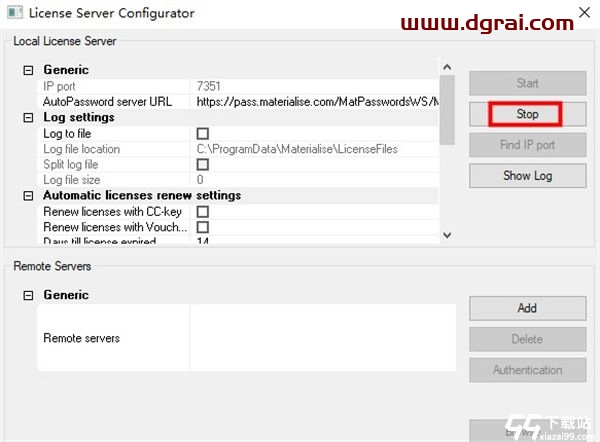Click the Start server button
Screen dimensions: 600x442
click(x=527, y=83)
